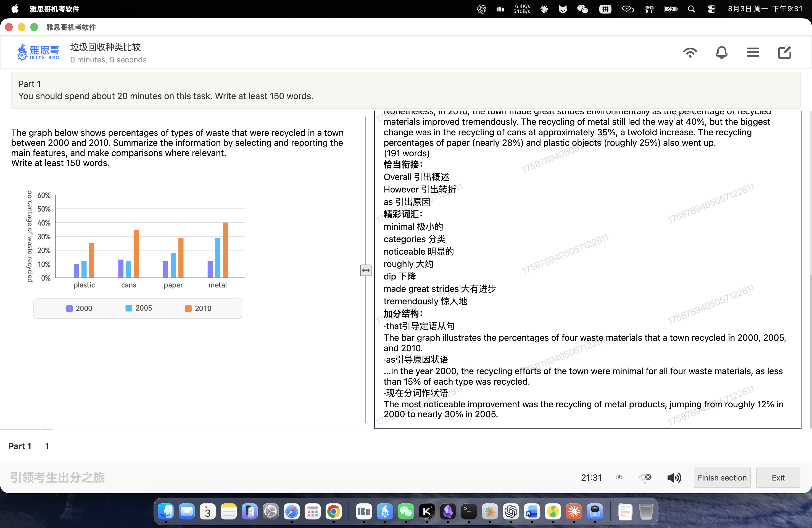The height and width of the screenshot is (528, 812).
Task: Open Control Center in menu bar
Action: pyautogui.click(x=711, y=9)
